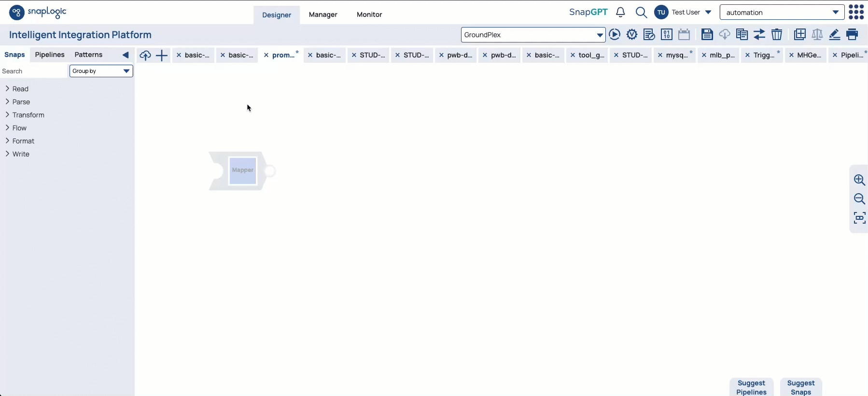
Task: Switch to the Manager tab
Action: pos(323,14)
